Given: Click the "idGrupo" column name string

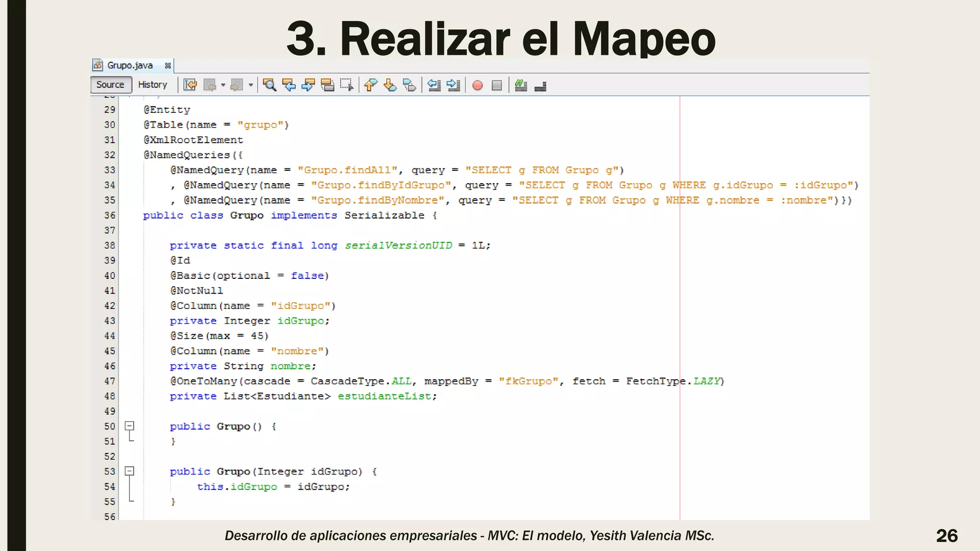Looking at the screenshot, I should tap(301, 306).
